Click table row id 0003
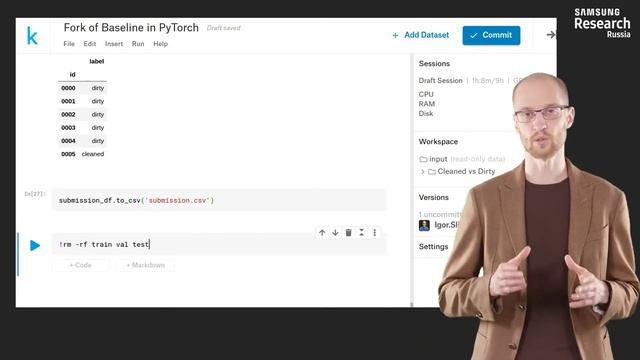The image size is (640, 360). 82,128
